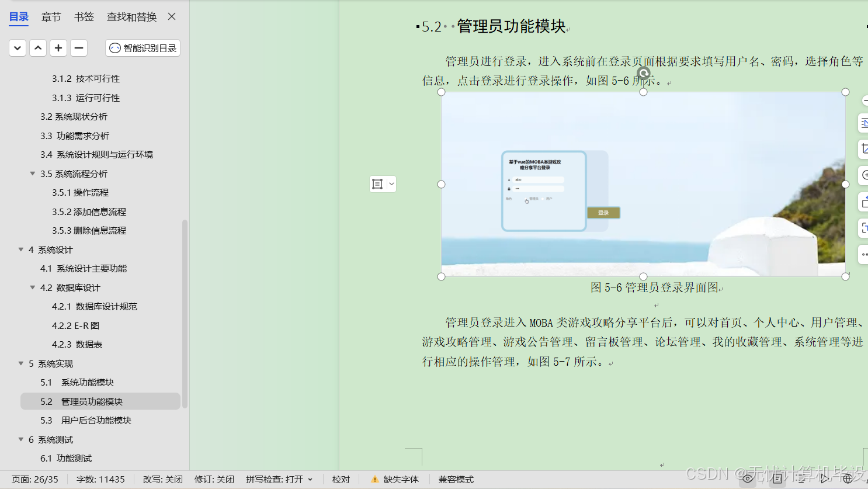
Task: Collapse the 5 系统实现 section in contents
Action: (21, 363)
